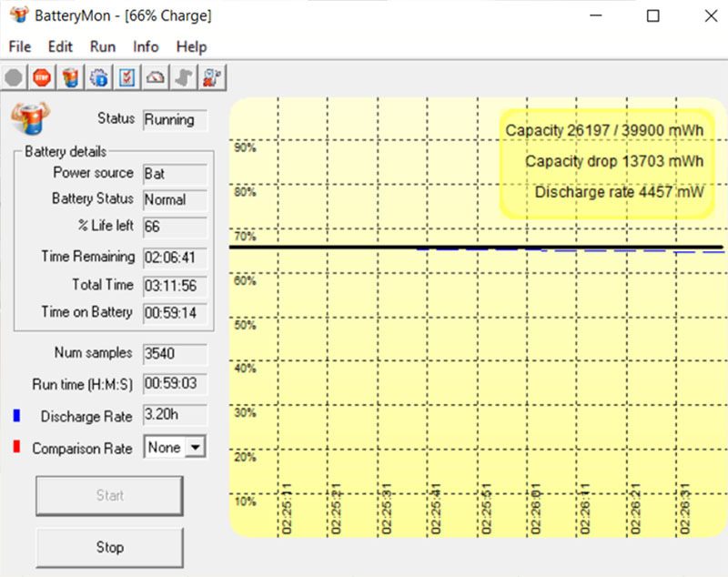Screen dimensions: 728x577
Task: Click the Time Remaining value field
Action: click(x=175, y=258)
